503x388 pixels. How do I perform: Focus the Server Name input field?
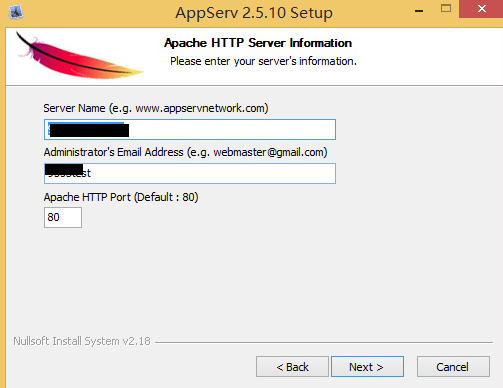click(x=190, y=129)
